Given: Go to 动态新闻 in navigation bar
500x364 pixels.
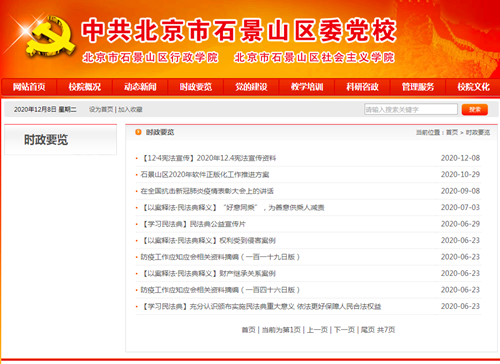Looking at the screenshot, I should (140, 87).
